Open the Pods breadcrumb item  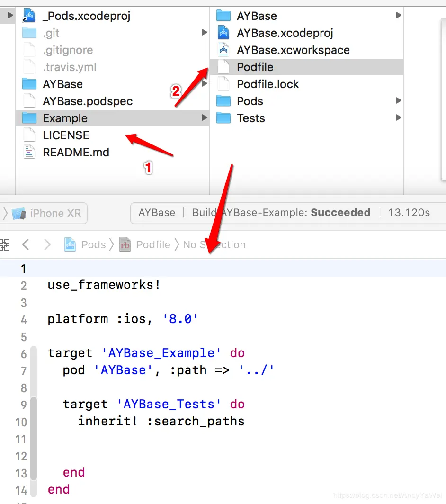tap(93, 244)
